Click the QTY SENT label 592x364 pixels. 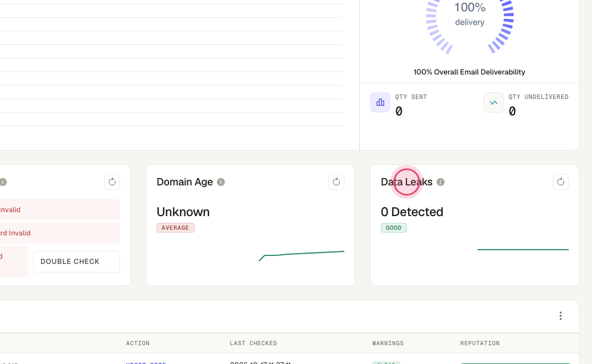(411, 97)
